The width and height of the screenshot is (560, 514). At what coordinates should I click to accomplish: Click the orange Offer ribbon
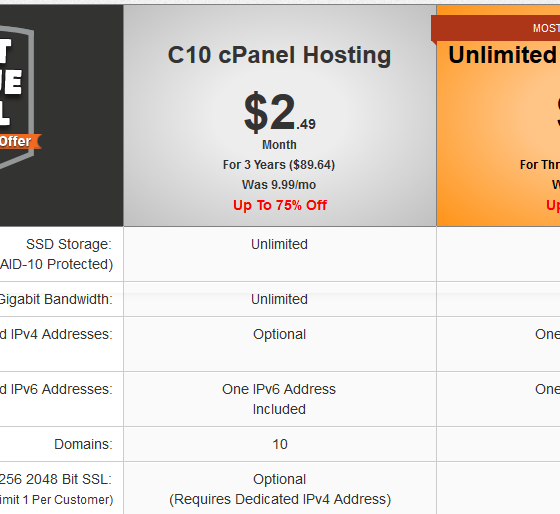tap(20, 141)
